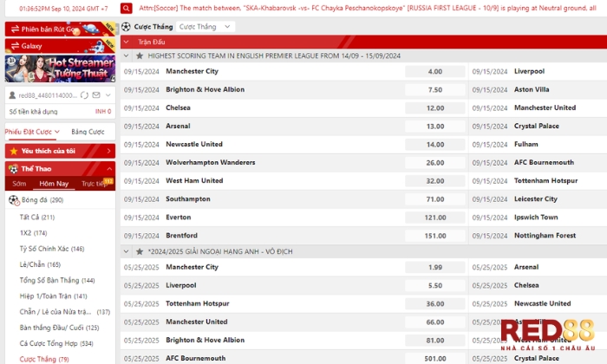Click the Số tiền khả dụng balance row
Screen dimensions: 607x364
tap(60, 112)
